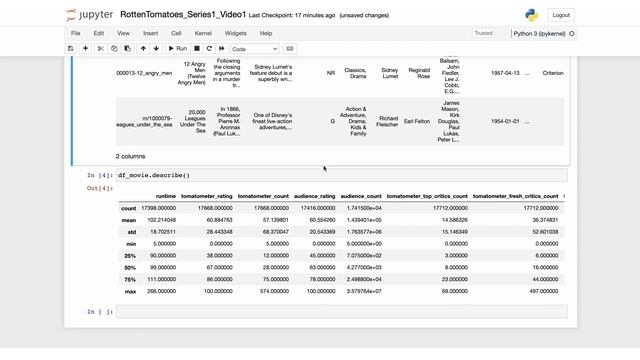Click the tomatometer_fresh_critics_count column header
The width and height of the screenshot is (640, 360).
515,196
